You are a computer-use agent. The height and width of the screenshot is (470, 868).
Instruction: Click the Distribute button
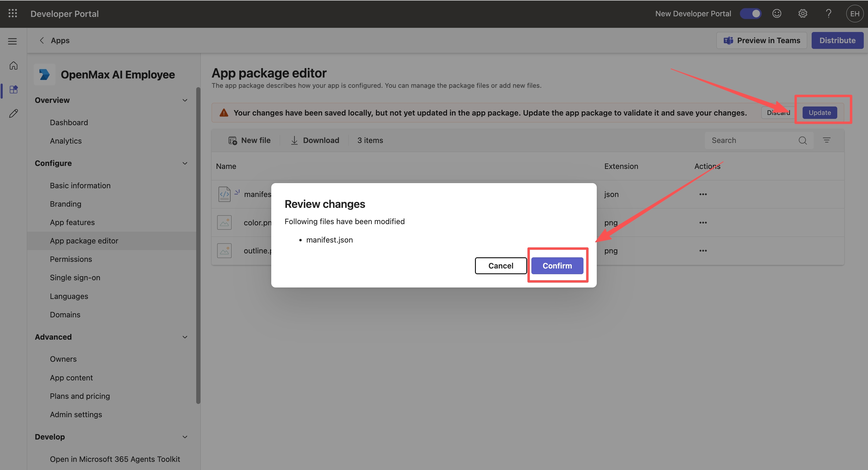click(837, 40)
